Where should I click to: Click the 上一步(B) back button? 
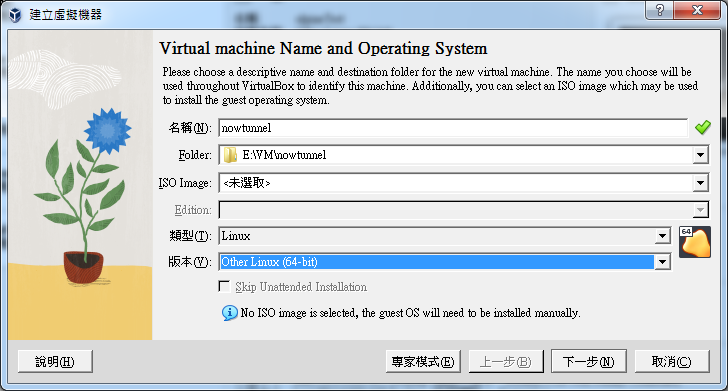(x=506, y=361)
